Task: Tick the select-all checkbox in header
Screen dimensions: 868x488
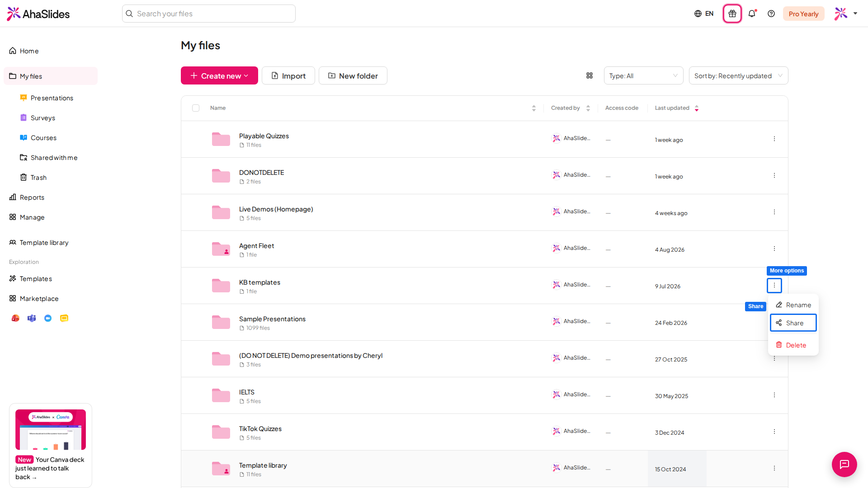Action: [x=196, y=108]
